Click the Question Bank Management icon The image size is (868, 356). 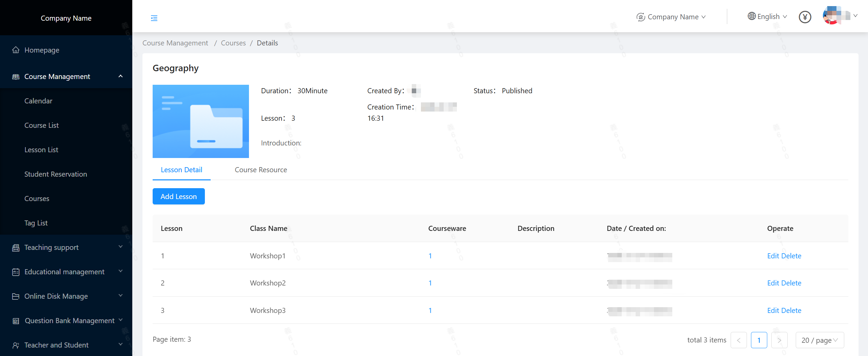16,321
